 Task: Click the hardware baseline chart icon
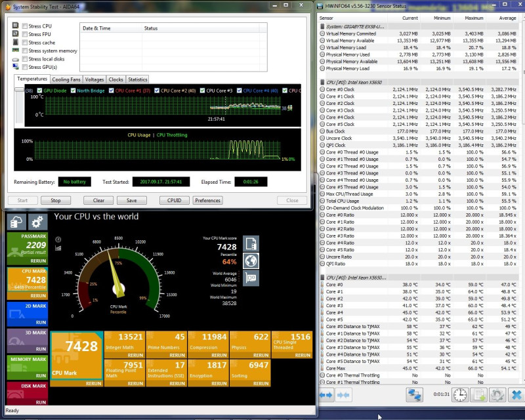251,278
